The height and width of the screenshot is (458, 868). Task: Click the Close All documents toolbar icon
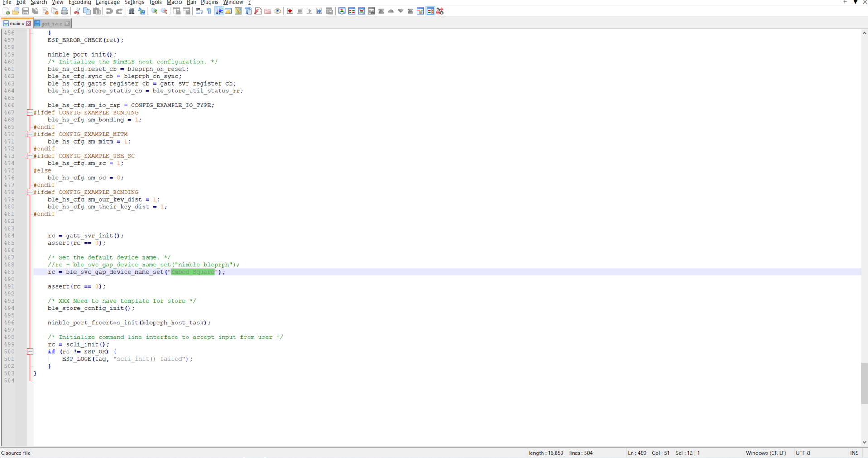point(55,11)
